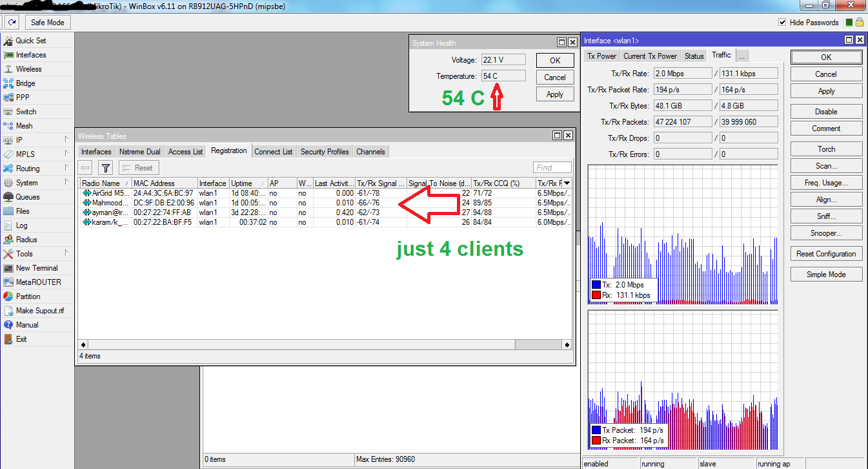Image resolution: width=868 pixels, height=469 pixels.
Task: Switch to the Interfaces tab in Wireless Tables
Action: point(96,152)
